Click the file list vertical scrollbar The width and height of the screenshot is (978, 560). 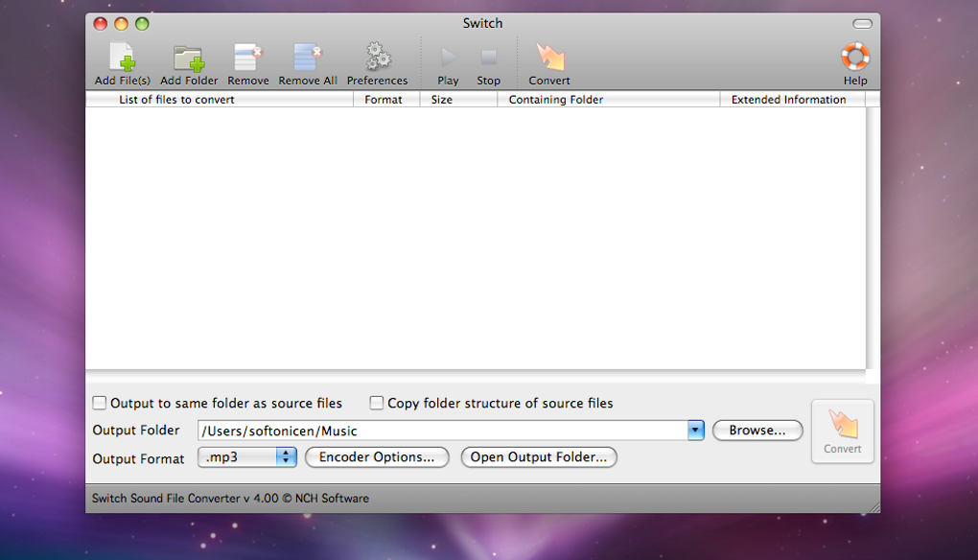pos(873,238)
